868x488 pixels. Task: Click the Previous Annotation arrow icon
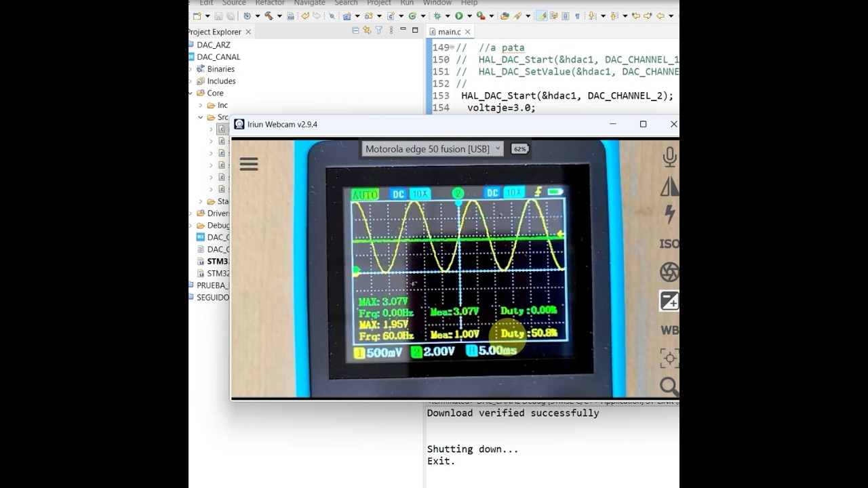point(613,16)
